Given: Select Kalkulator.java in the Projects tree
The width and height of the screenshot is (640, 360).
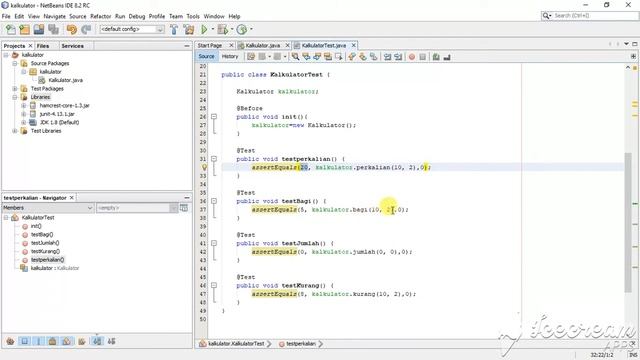Looking at the screenshot, I should pos(65,80).
